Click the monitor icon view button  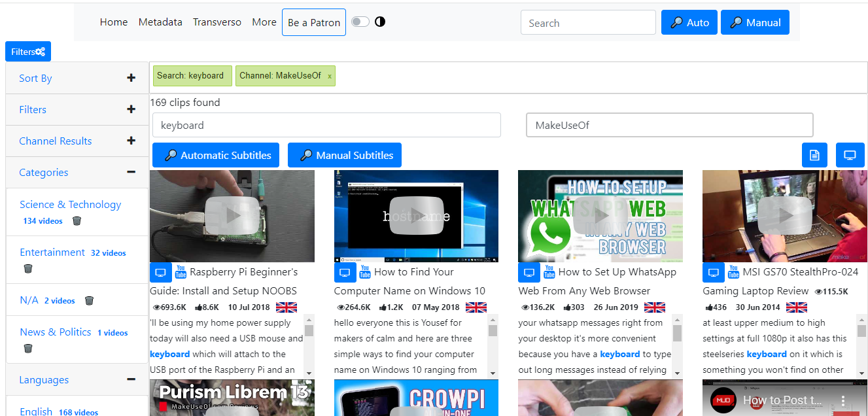(850, 155)
